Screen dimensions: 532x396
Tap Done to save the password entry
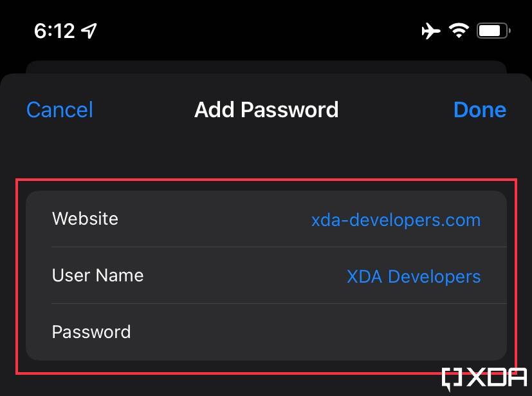479,110
